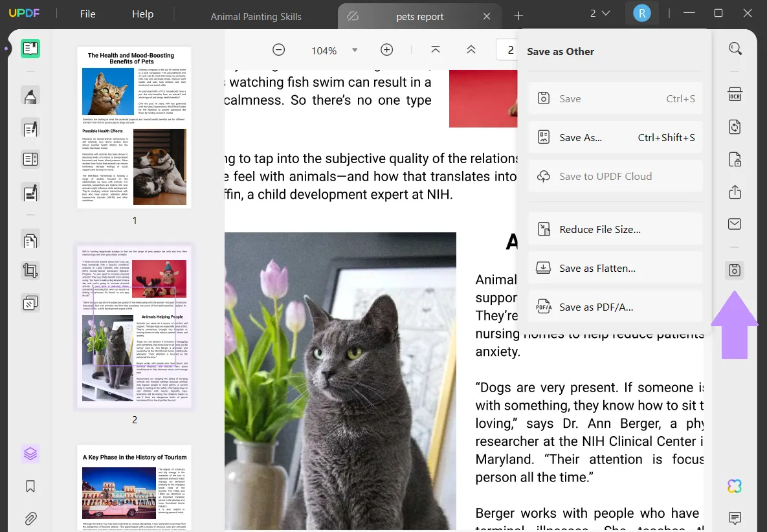Launch the UPDF AI assistant icon
The width and height of the screenshot is (767, 532).
point(735,485)
